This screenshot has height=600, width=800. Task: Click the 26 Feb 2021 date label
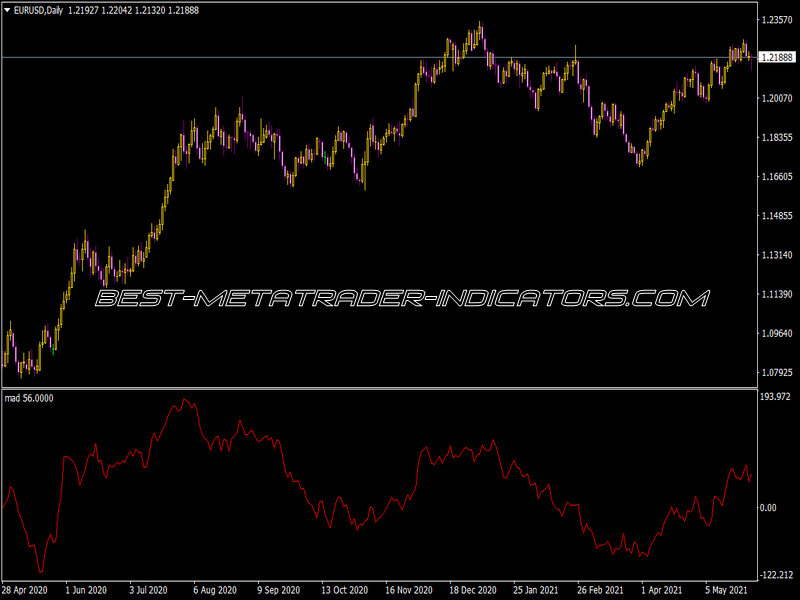600,590
